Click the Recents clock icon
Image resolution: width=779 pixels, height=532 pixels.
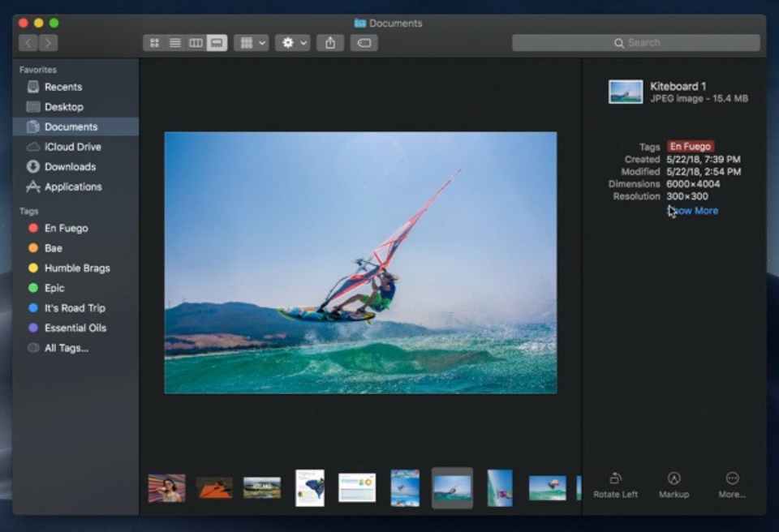[33, 87]
